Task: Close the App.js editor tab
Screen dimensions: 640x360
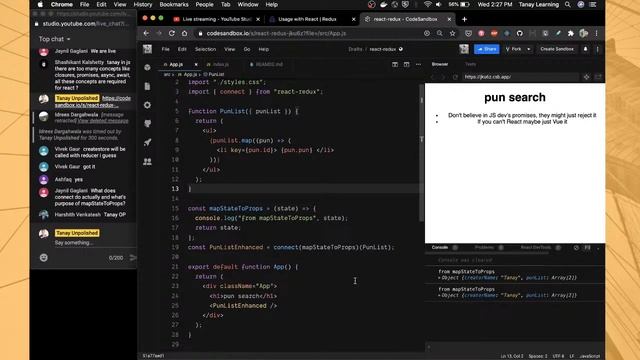Action: (196, 64)
